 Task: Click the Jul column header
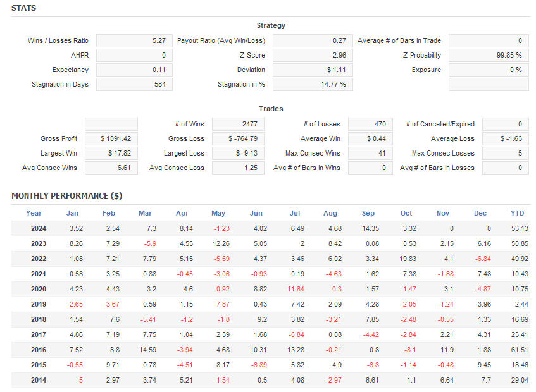pos(295,214)
